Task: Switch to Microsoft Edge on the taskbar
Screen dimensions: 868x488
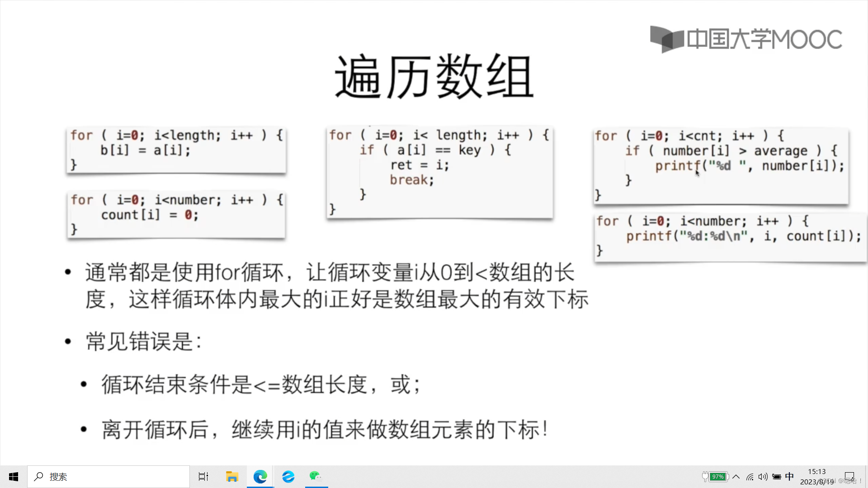Action: 260,477
